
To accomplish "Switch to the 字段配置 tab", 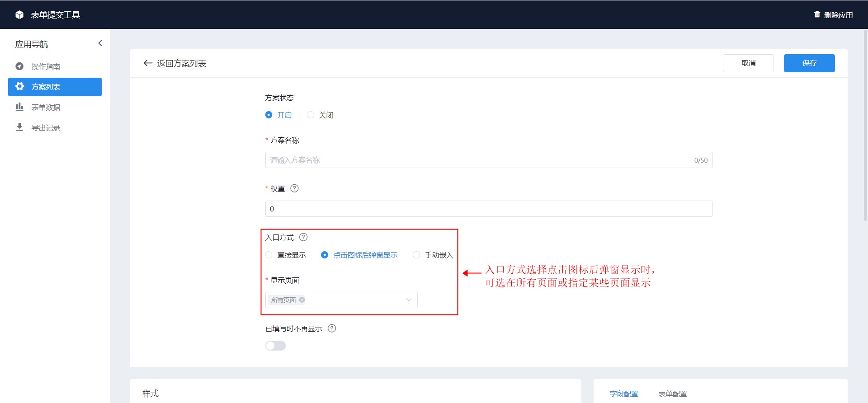I will click(624, 394).
